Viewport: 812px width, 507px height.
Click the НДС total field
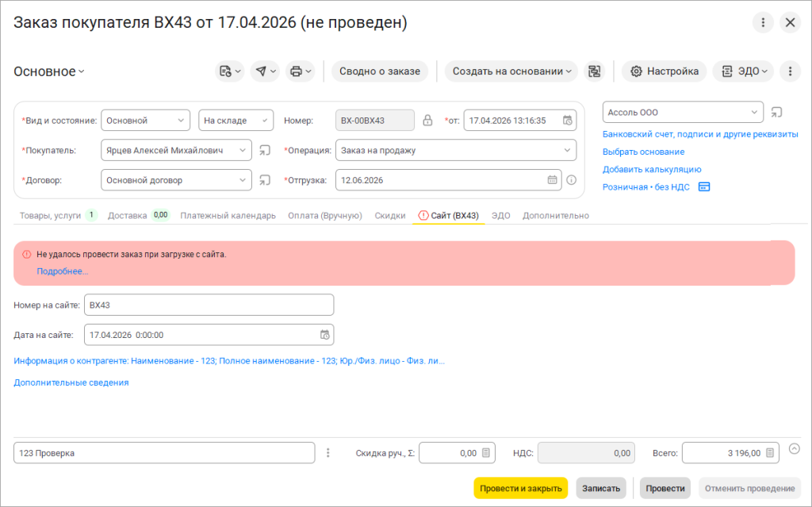pyautogui.click(x=586, y=453)
